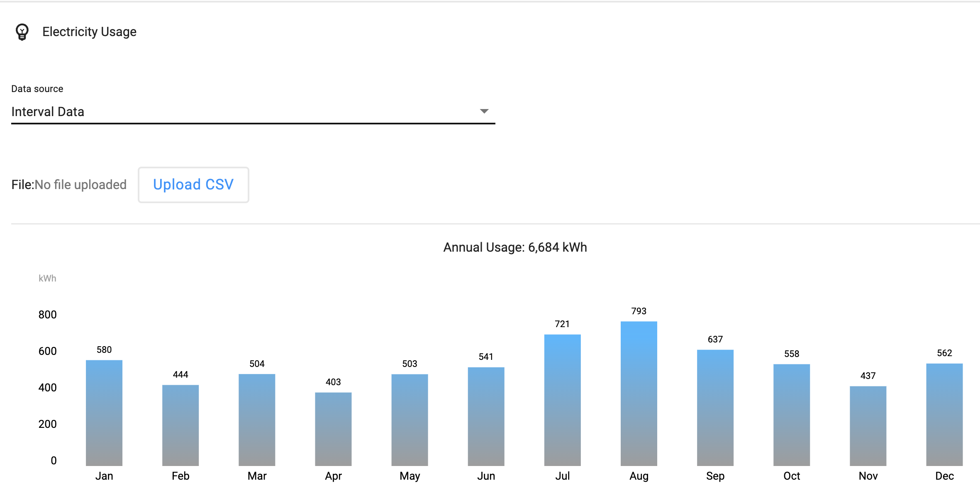Image resolution: width=980 pixels, height=500 pixels.
Task: Click the Nov axis label
Action: 868,476
